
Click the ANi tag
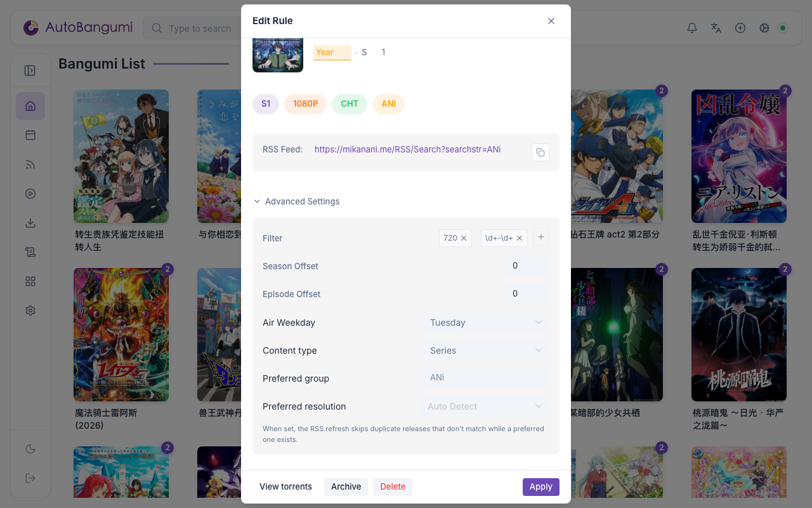coord(388,104)
